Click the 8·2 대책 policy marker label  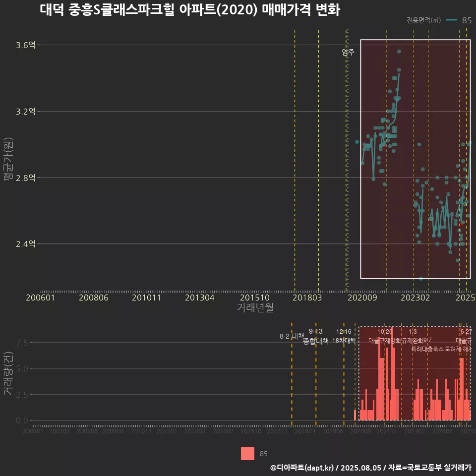292,336
